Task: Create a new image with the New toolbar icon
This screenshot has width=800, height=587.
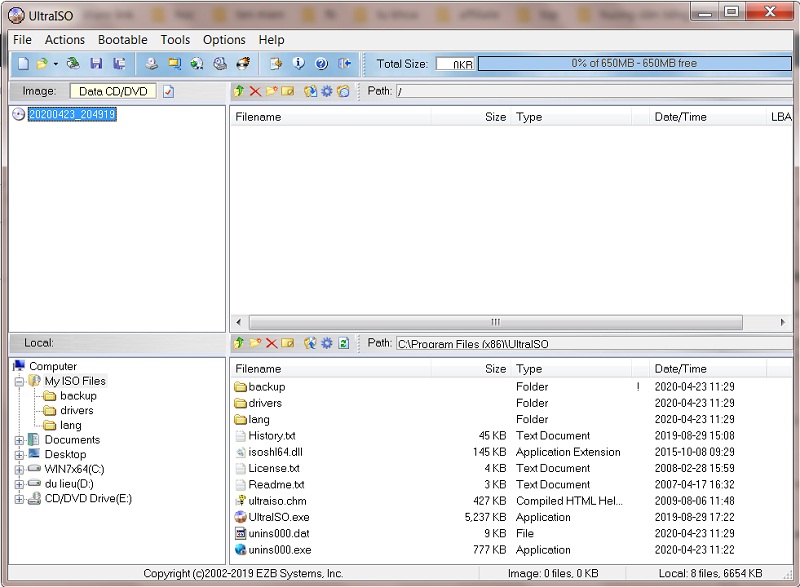Action: tap(23, 63)
